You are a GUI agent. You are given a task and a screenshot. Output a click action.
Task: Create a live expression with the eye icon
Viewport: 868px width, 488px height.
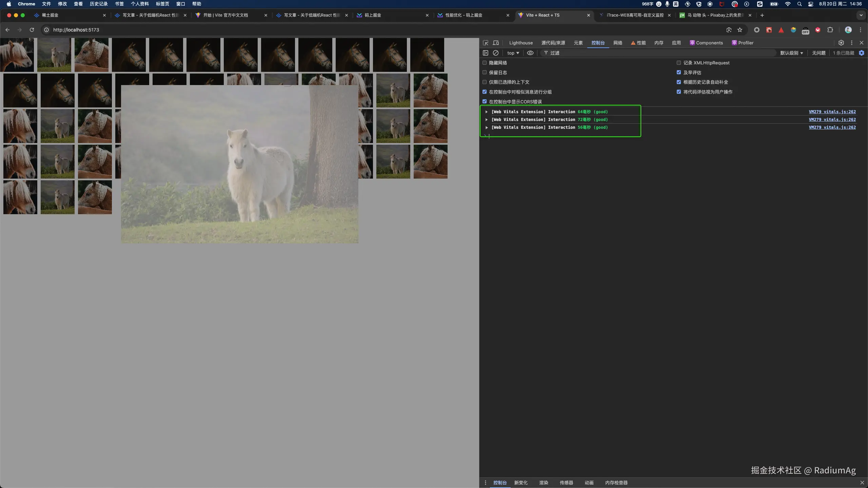click(530, 53)
